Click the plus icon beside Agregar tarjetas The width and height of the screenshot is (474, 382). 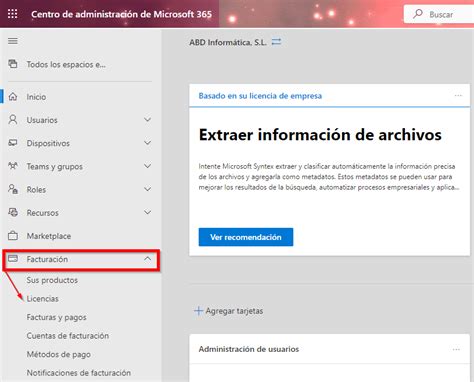point(199,311)
